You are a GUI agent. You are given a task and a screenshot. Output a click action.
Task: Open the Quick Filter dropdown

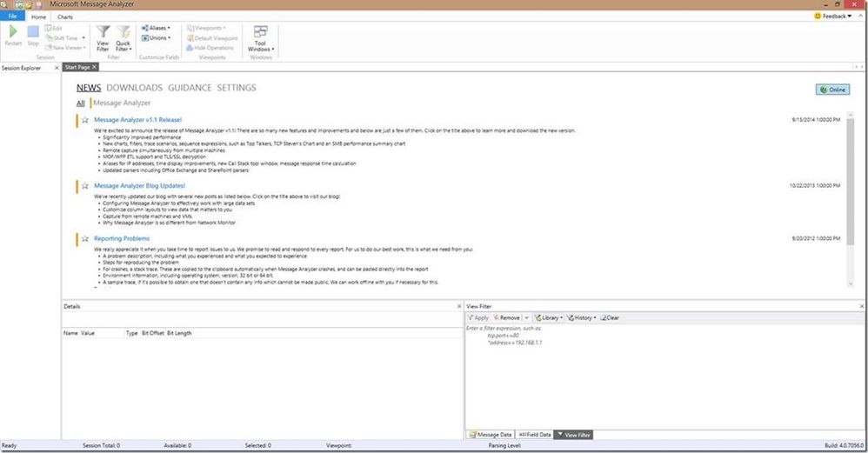point(123,38)
